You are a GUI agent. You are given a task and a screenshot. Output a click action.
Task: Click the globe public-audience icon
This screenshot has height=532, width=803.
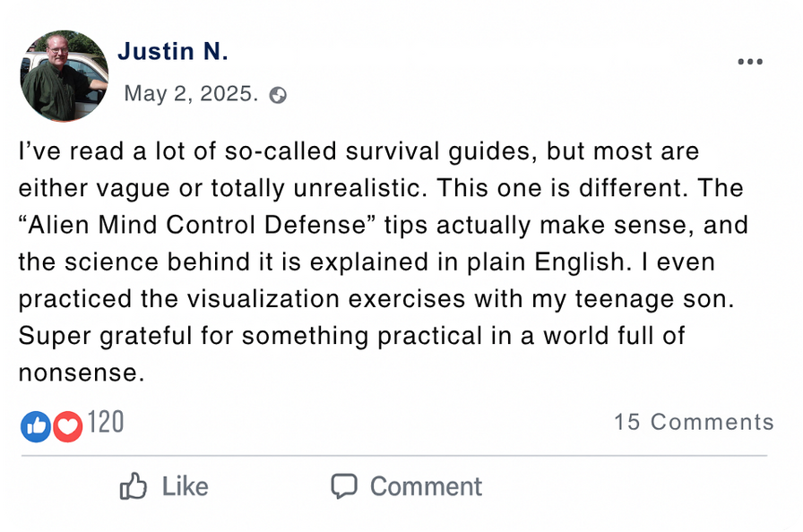pos(279,95)
